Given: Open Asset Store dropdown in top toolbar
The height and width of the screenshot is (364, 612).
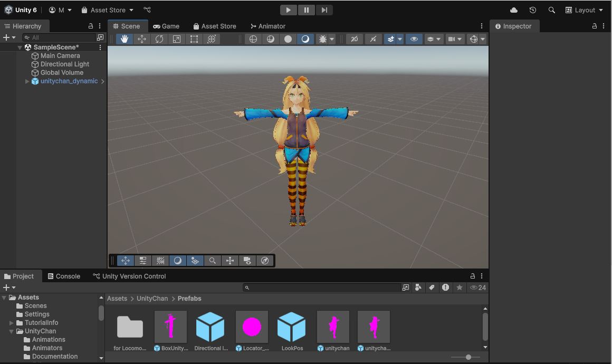Looking at the screenshot, I should tap(107, 10).
